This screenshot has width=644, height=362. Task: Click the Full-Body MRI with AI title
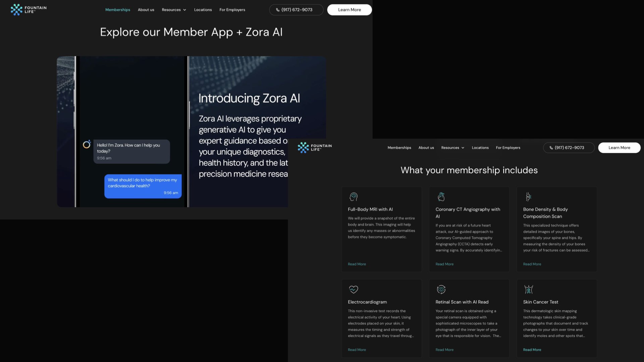tap(370, 209)
